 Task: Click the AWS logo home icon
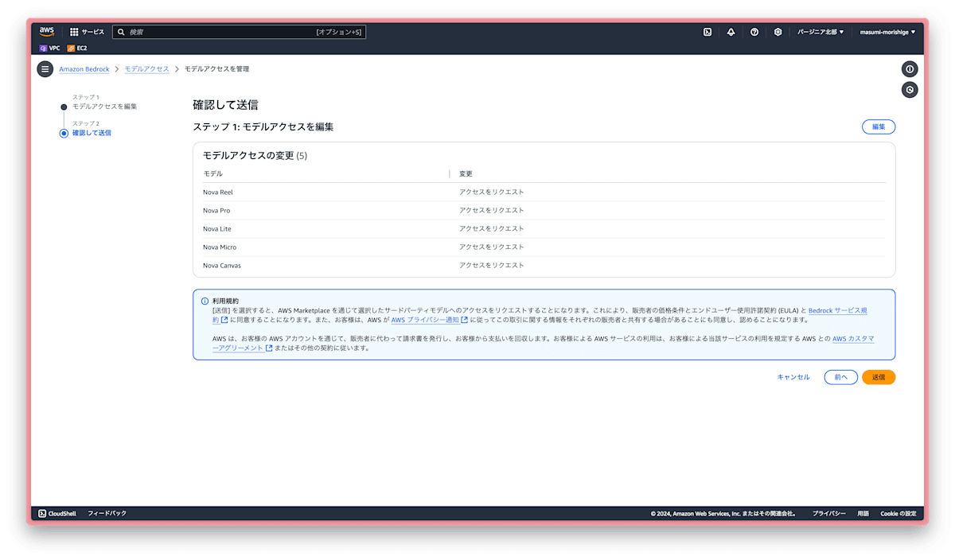pos(47,32)
